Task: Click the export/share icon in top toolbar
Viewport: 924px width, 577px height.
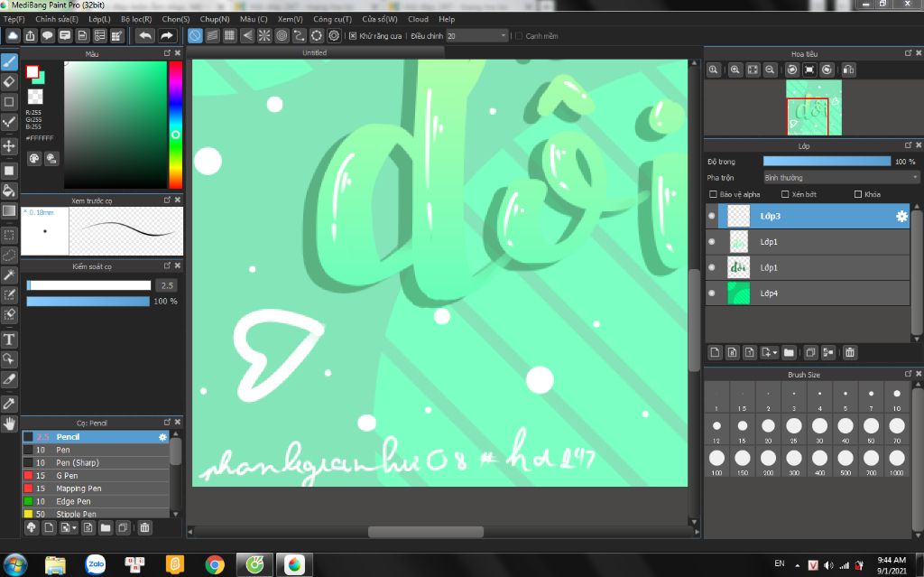Action: 30,36
